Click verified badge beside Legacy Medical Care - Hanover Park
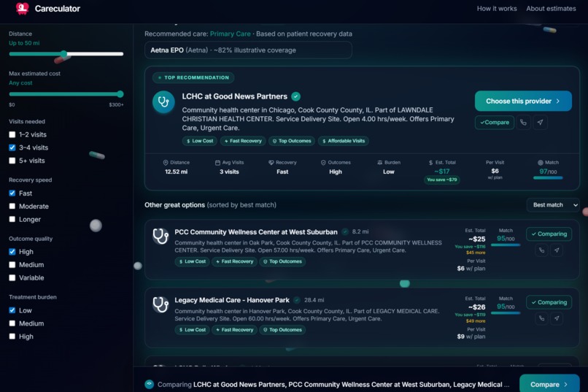This screenshot has width=588, height=392. pyautogui.click(x=297, y=300)
